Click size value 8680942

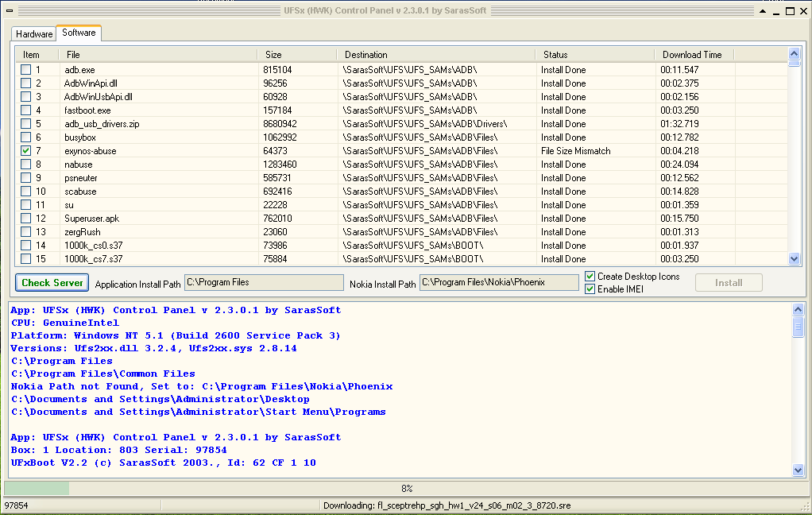(280, 124)
